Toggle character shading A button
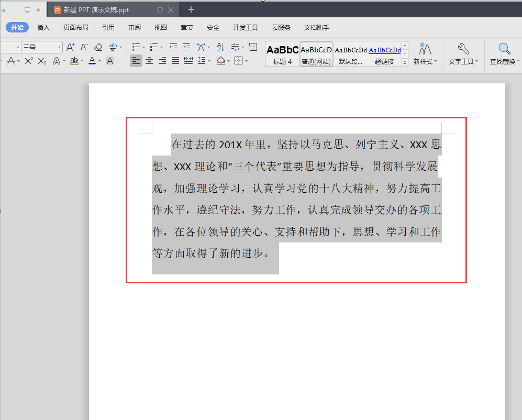522x420 pixels. click(110, 61)
